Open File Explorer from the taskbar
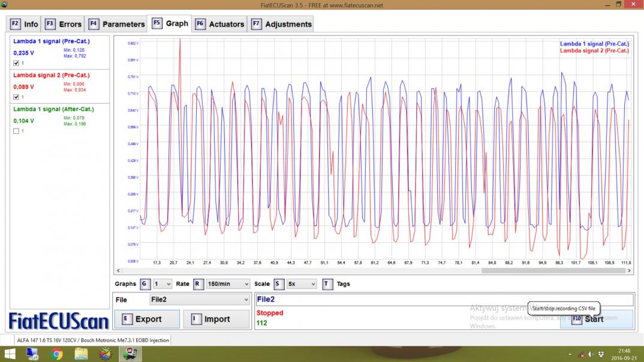 click(81, 354)
